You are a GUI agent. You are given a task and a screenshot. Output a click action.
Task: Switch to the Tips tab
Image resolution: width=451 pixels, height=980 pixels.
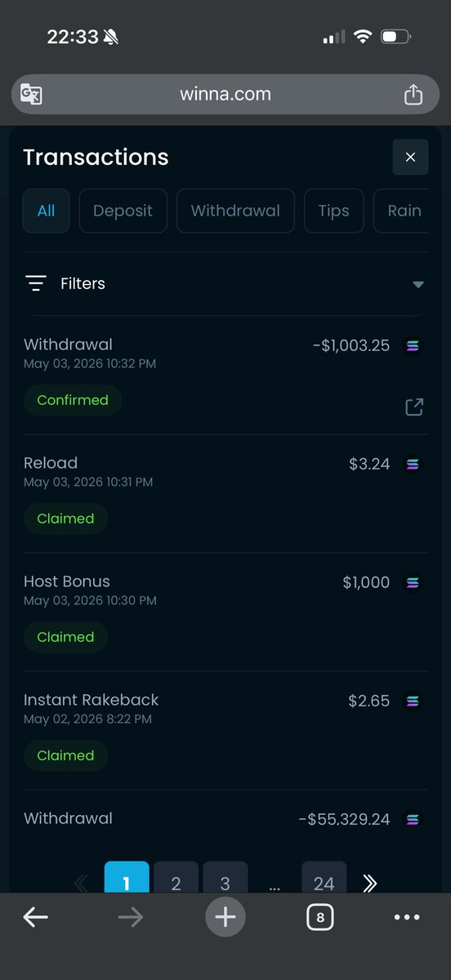[x=333, y=211]
